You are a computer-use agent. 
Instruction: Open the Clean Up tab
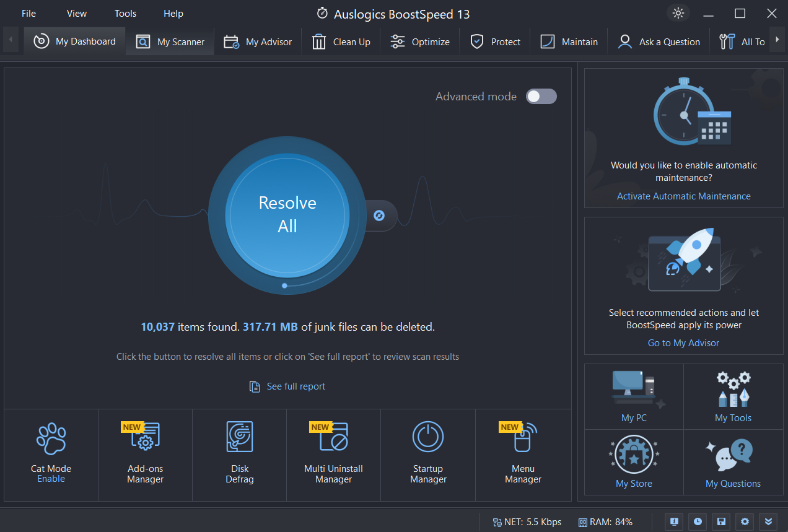click(x=341, y=41)
